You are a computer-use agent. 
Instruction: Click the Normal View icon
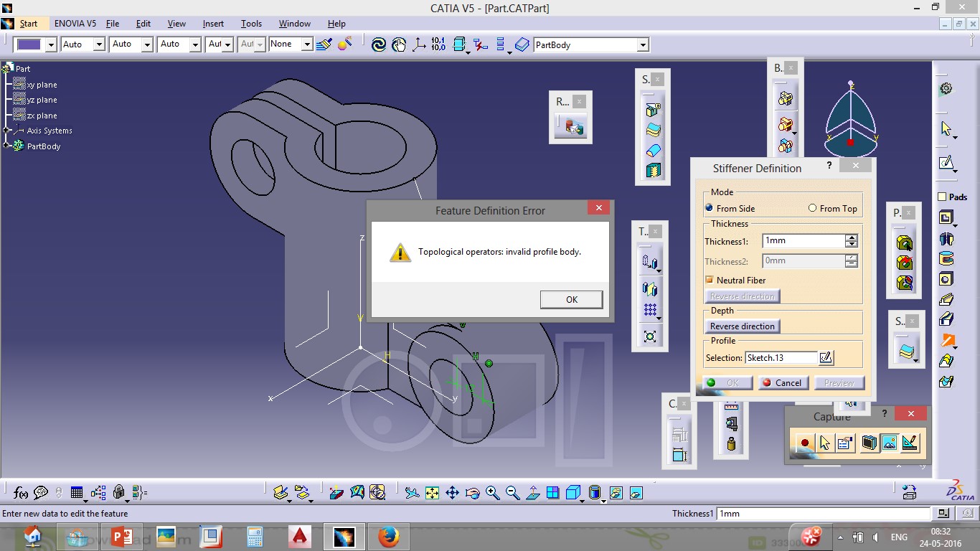tap(532, 492)
